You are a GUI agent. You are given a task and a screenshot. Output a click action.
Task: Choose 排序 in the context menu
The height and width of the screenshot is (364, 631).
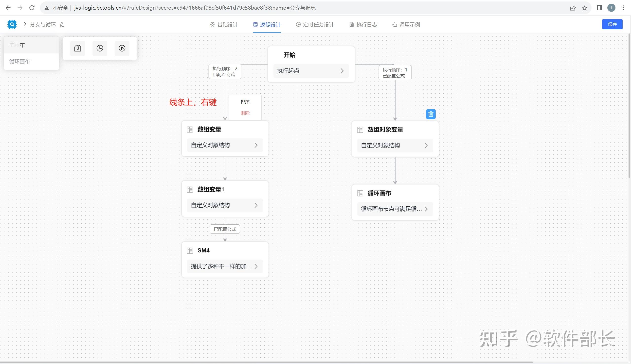coord(245,102)
